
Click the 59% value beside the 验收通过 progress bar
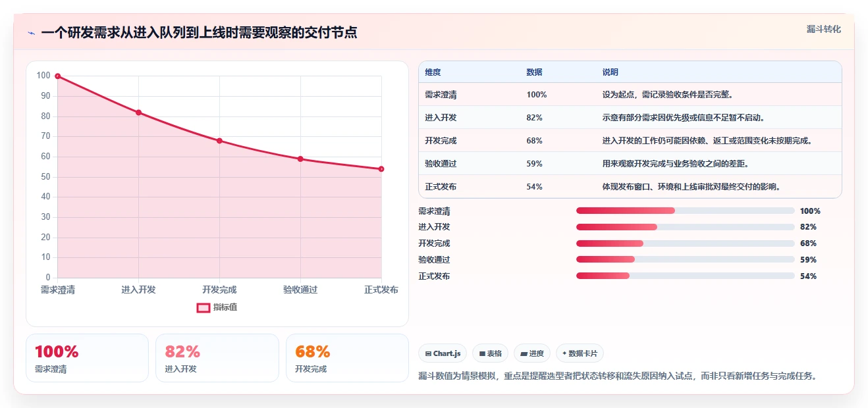tap(808, 260)
